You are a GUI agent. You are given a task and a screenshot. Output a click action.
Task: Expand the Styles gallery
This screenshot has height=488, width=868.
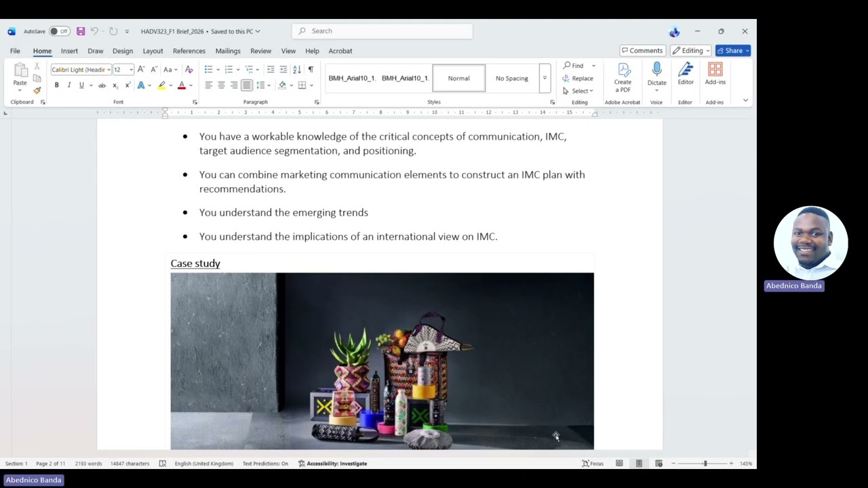[x=545, y=78]
